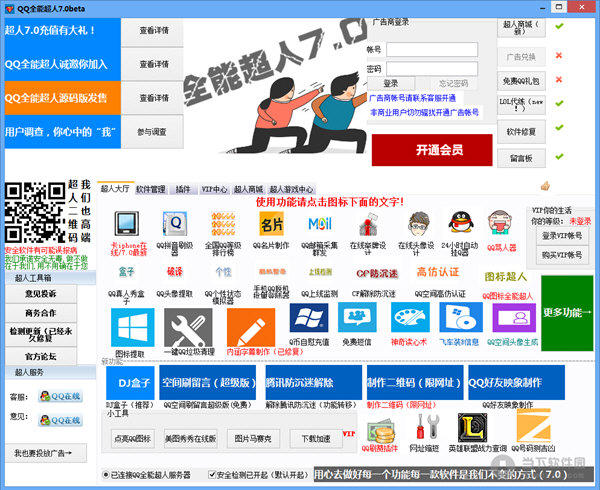
Task: Open the Q币自慰充值 Windows flag tile
Action: click(309, 317)
